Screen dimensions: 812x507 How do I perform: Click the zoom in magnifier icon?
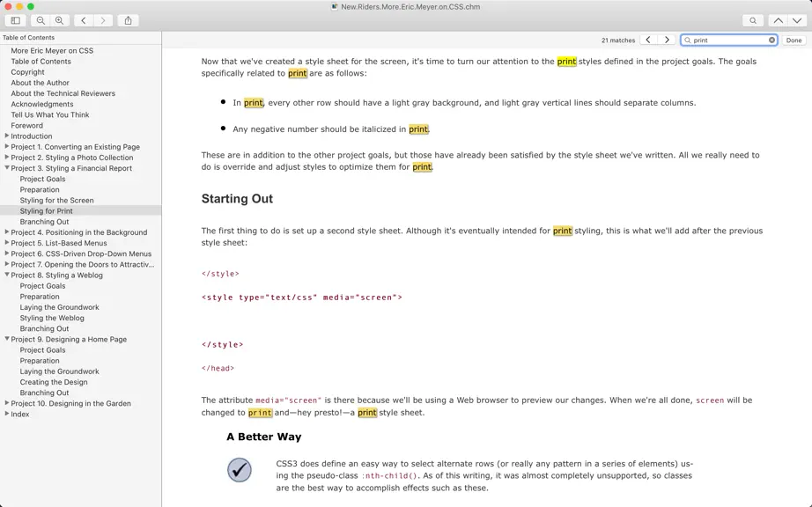60,21
